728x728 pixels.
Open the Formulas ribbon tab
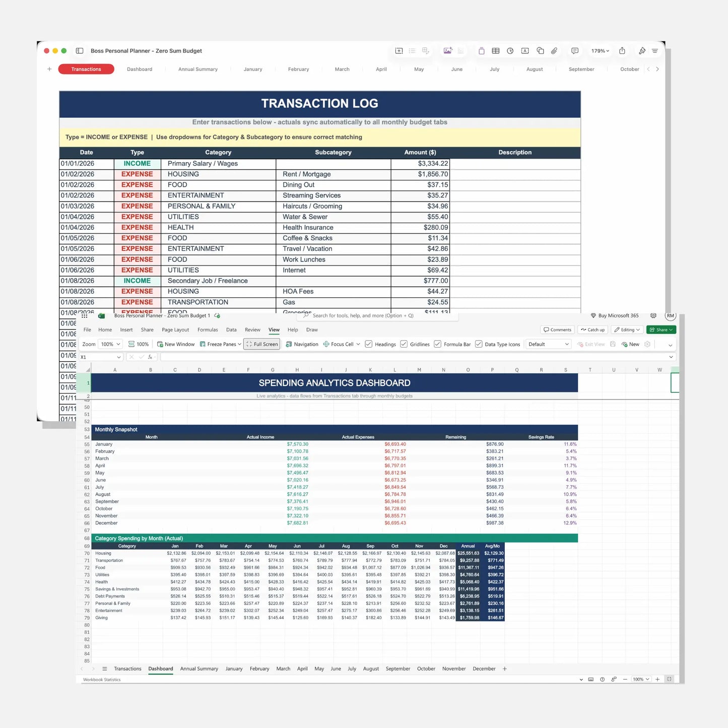pos(208,330)
